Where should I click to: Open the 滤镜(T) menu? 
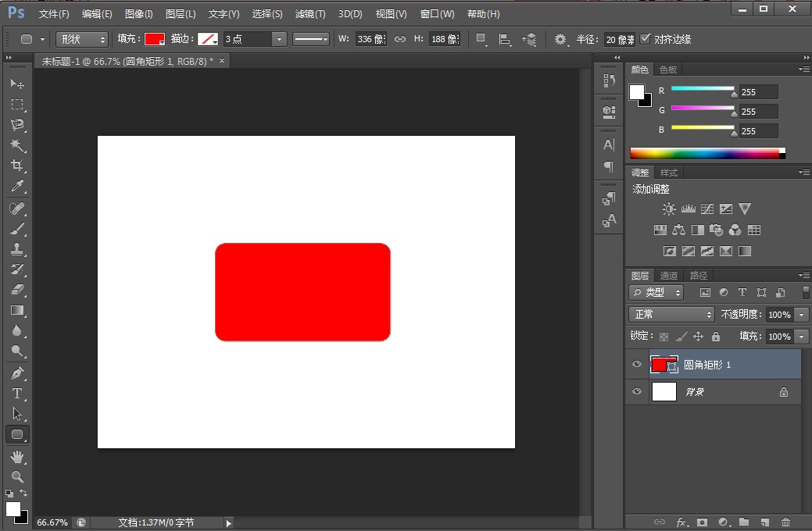[310, 14]
